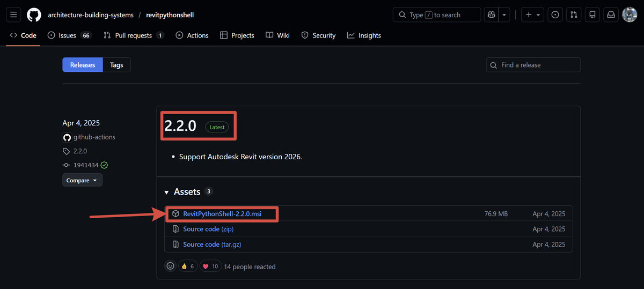Click the 76.9 MB file size text
This screenshot has height=289, width=644.
pyautogui.click(x=496, y=213)
